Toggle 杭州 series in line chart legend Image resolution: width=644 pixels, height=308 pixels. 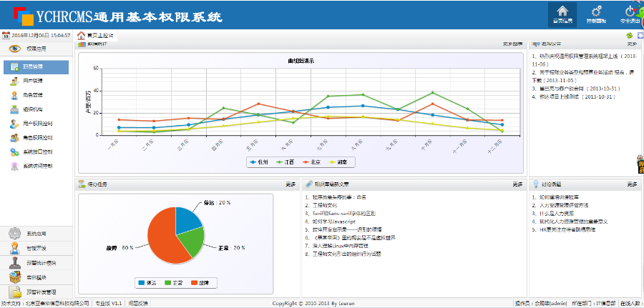(x=258, y=162)
